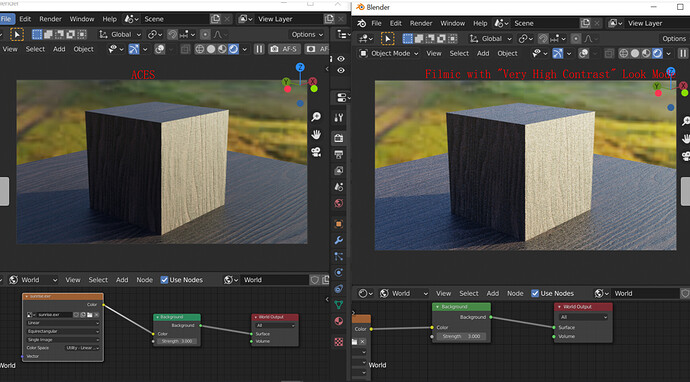Click the pan hand icon in left viewport

tap(316, 134)
